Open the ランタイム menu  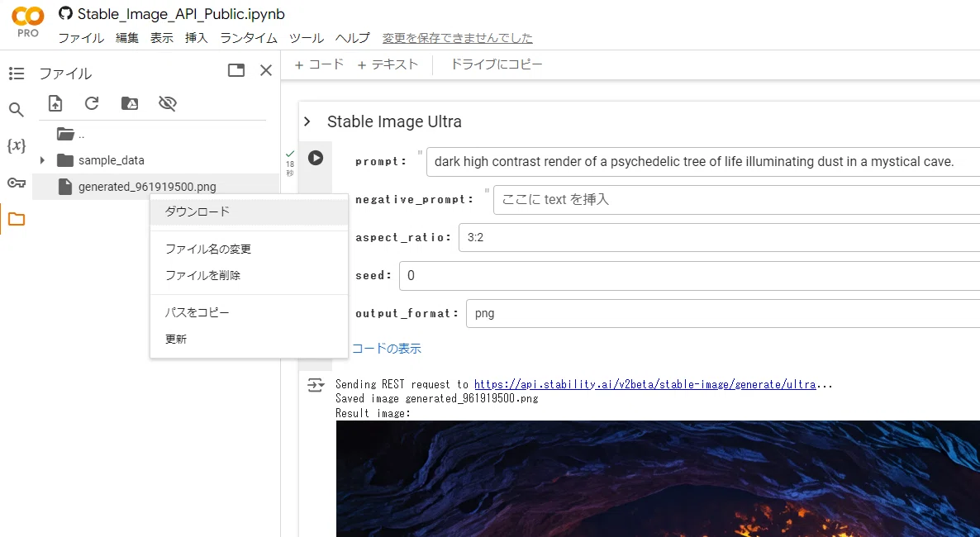(x=249, y=38)
